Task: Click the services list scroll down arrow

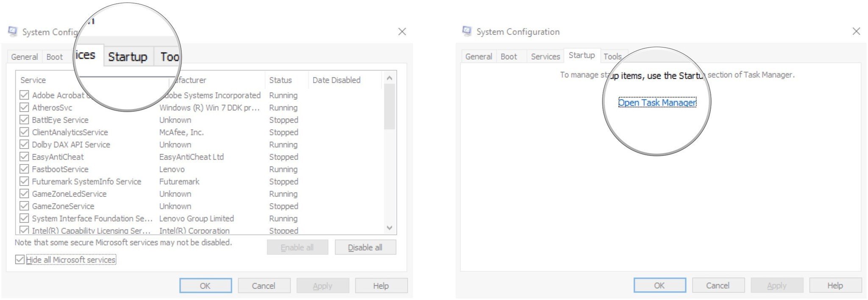Action: click(x=389, y=228)
